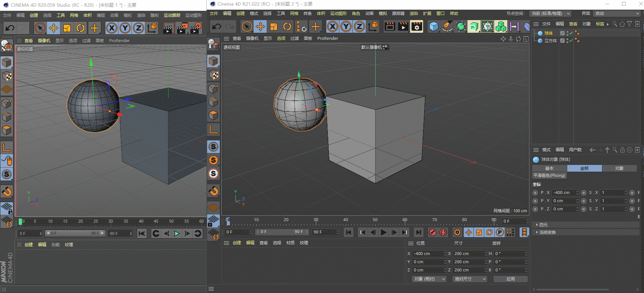Switch to the 对象 attributes tab

coord(619,168)
